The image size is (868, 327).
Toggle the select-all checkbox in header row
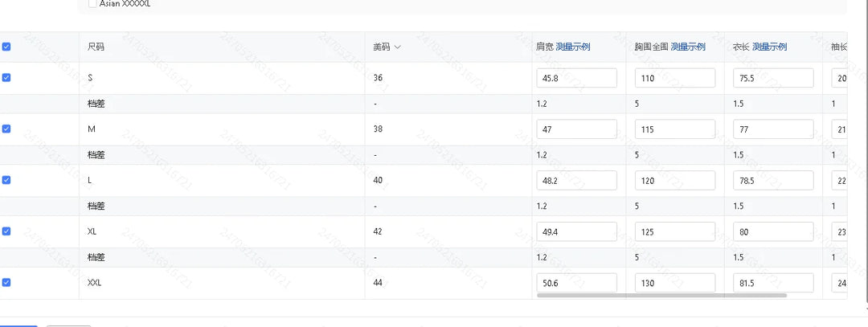[x=6, y=47]
